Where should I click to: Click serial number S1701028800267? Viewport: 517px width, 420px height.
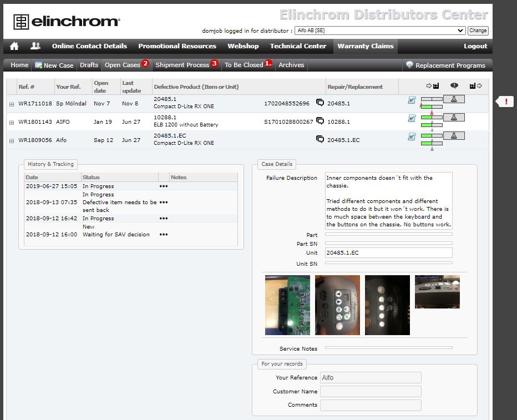(x=288, y=122)
